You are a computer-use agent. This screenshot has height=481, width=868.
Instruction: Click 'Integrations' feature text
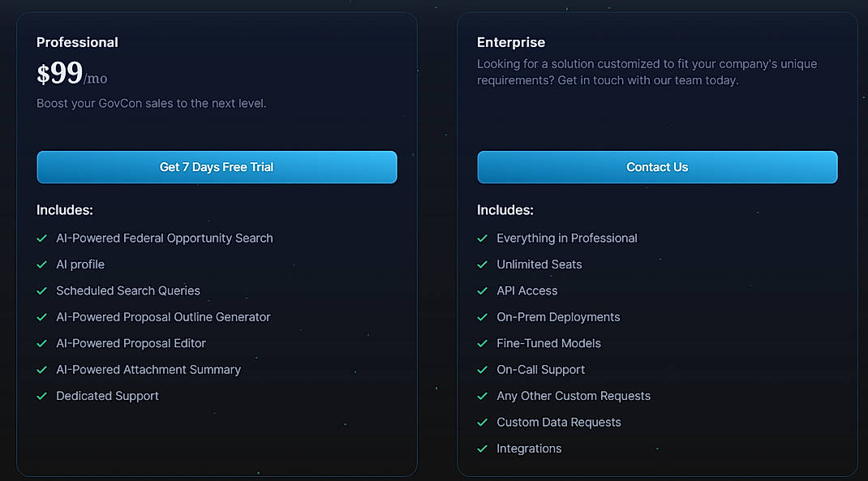(x=529, y=449)
